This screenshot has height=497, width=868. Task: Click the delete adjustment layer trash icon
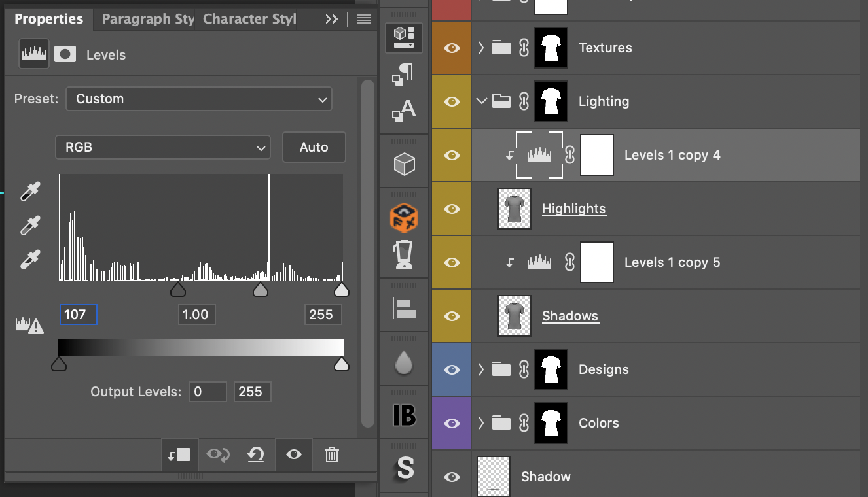point(332,454)
